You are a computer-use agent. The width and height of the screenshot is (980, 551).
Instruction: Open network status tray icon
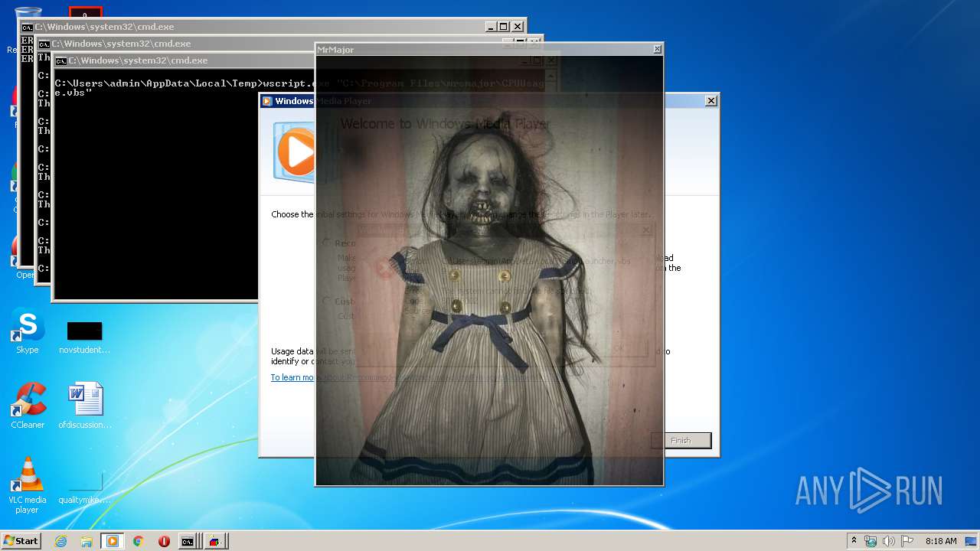pyautogui.click(x=871, y=541)
